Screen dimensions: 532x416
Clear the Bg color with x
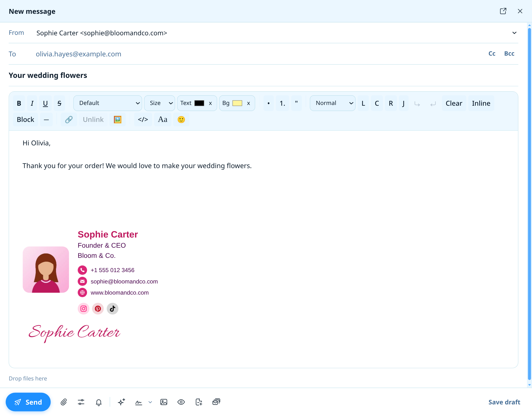[248, 103]
